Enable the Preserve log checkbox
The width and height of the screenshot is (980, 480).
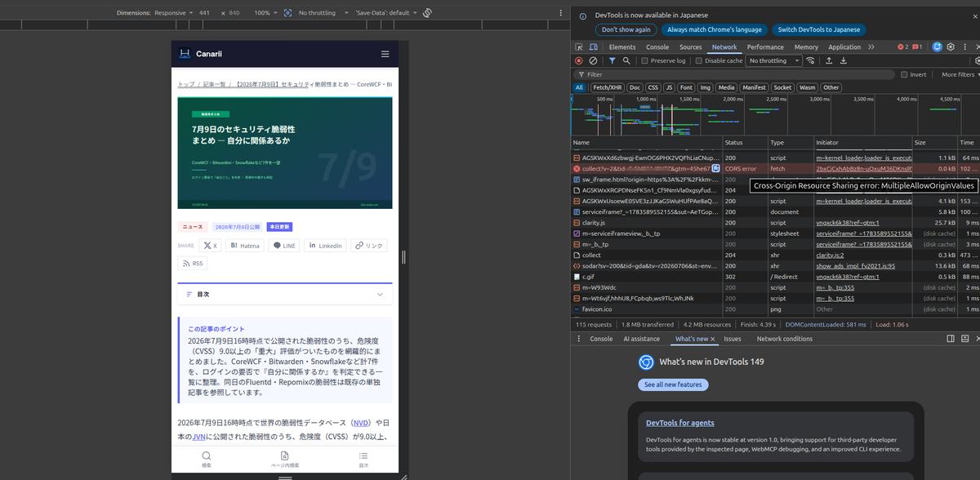tap(663, 60)
